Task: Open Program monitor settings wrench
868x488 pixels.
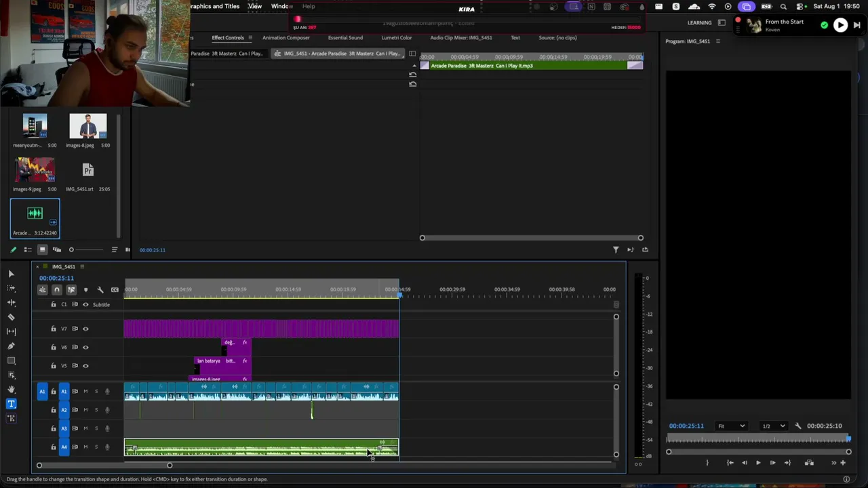Action: click(798, 426)
